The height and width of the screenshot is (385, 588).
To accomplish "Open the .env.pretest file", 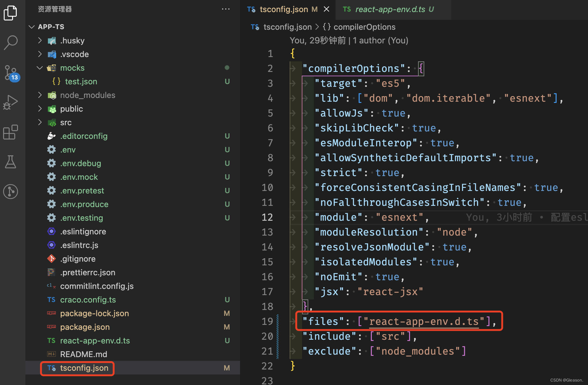I will click(133, 190).
